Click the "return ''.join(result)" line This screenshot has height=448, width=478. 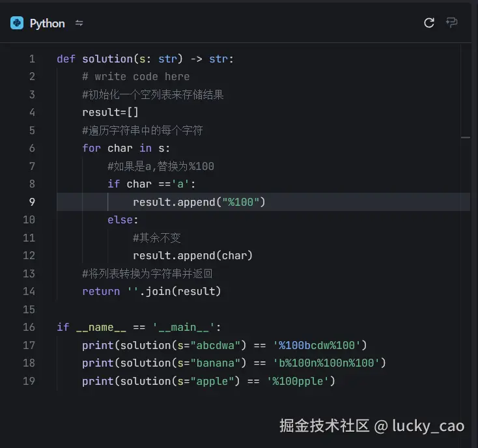pos(152,291)
